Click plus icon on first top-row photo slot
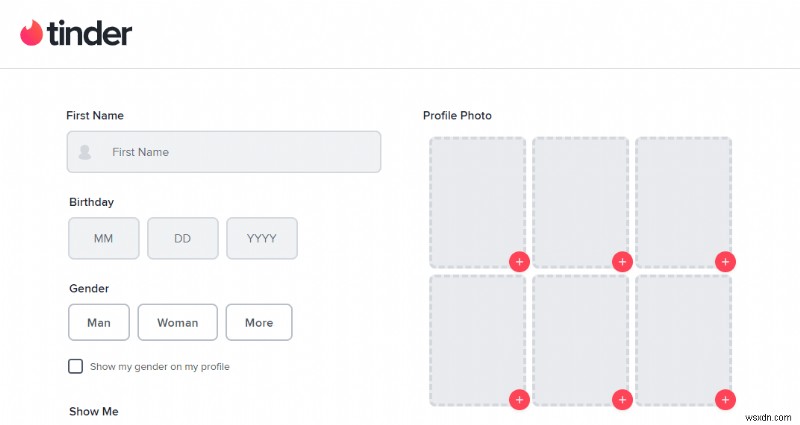Image resolution: width=800 pixels, height=425 pixels. 519,262
